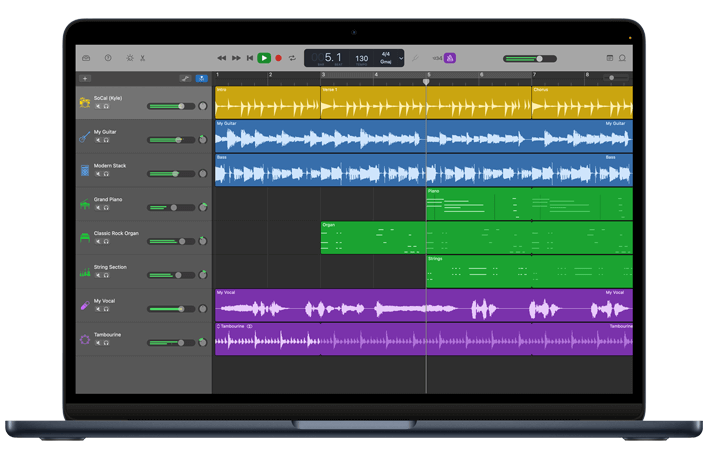Adjust the My Vocal volume slider
This screenshot has width=709, height=454.
point(171,309)
